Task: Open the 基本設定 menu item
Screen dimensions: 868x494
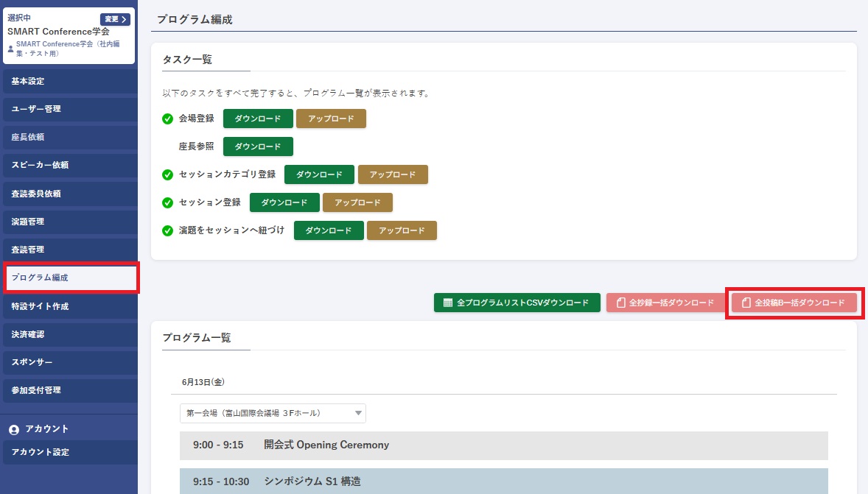Action: click(69, 81)
